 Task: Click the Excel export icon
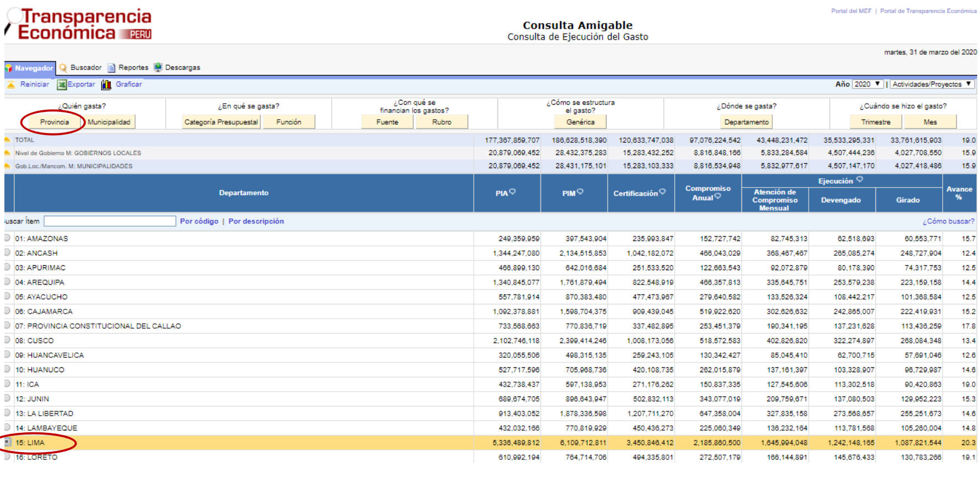point(62,85)
